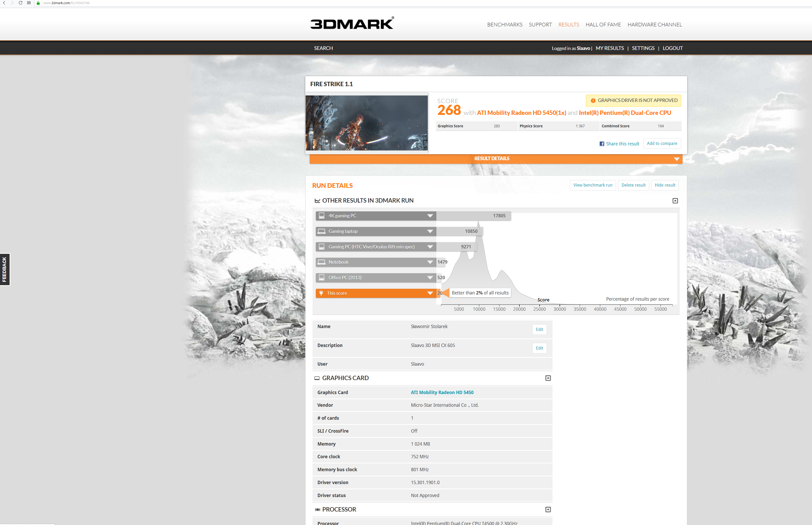Click the Office PC (2013) icon
Viewport: 812px width, 525px height.
click(321, 277)
